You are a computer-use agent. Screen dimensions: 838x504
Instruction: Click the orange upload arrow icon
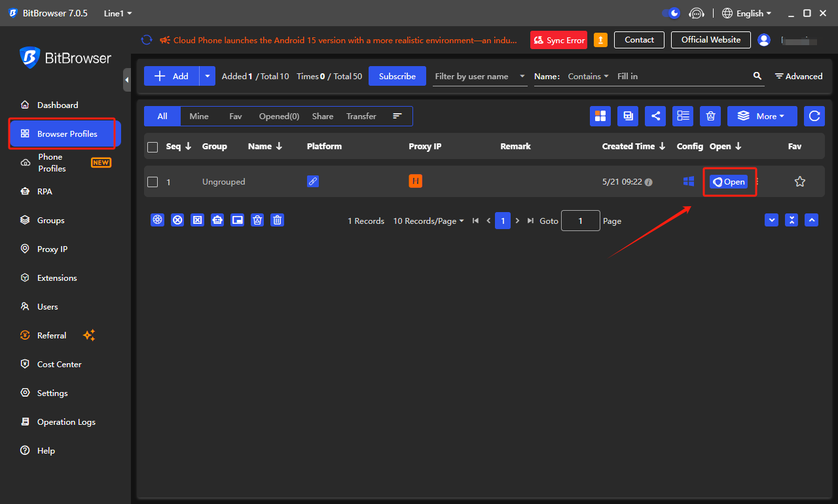coord(600,40)
